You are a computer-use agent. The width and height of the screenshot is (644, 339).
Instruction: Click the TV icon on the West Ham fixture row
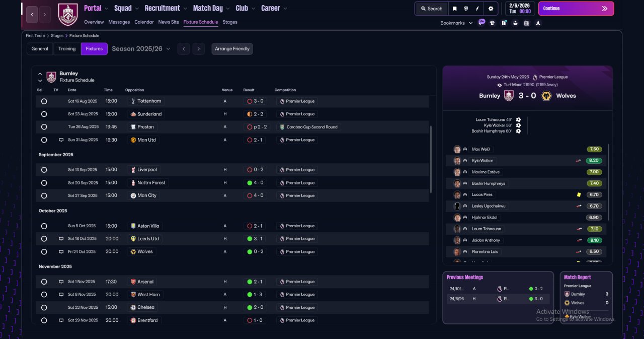61,295
